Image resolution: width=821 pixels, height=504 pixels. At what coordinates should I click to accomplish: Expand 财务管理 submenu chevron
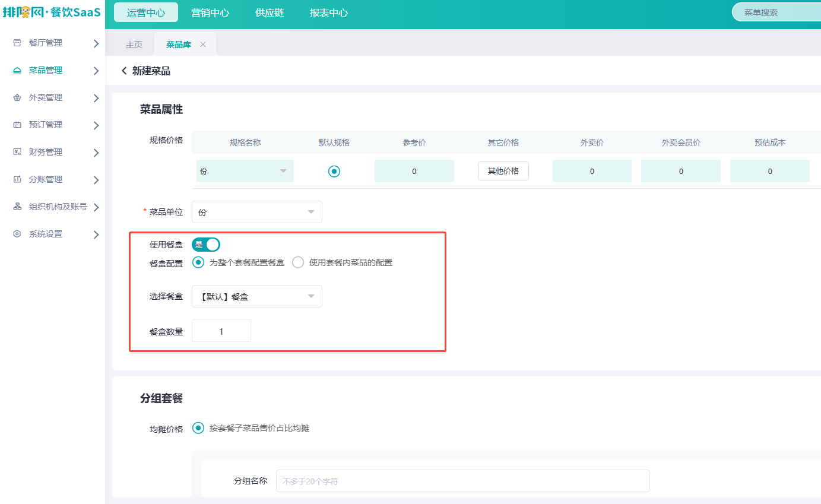96,153
